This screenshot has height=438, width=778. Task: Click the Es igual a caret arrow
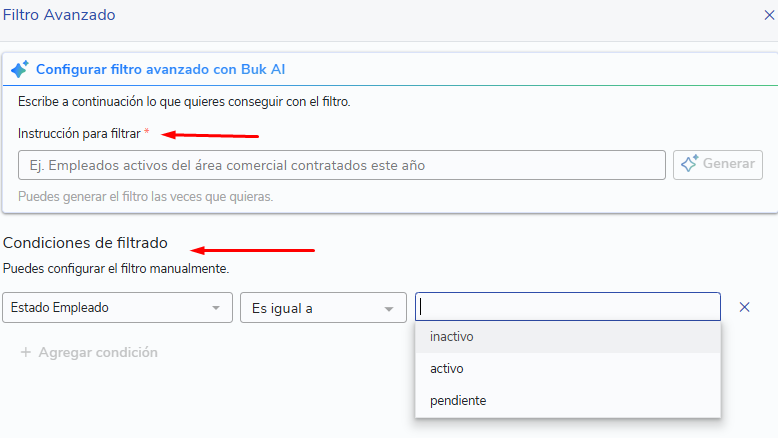[x=389, y=309]
